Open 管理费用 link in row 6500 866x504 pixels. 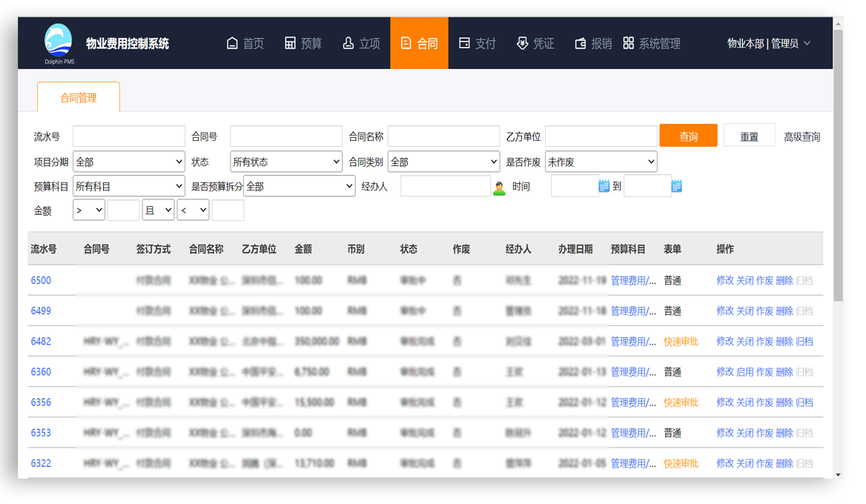tap(633, 280)
